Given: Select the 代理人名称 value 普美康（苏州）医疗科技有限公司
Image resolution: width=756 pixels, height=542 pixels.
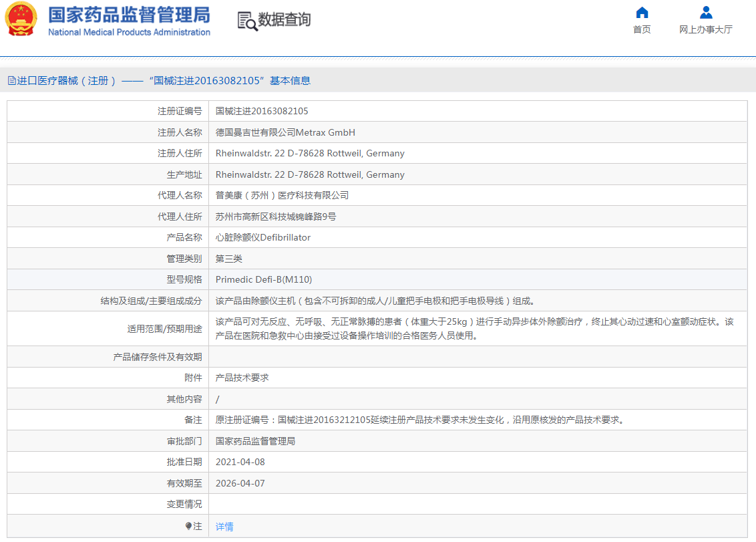Looking at the screenshot, I should (x=281, y=194).
